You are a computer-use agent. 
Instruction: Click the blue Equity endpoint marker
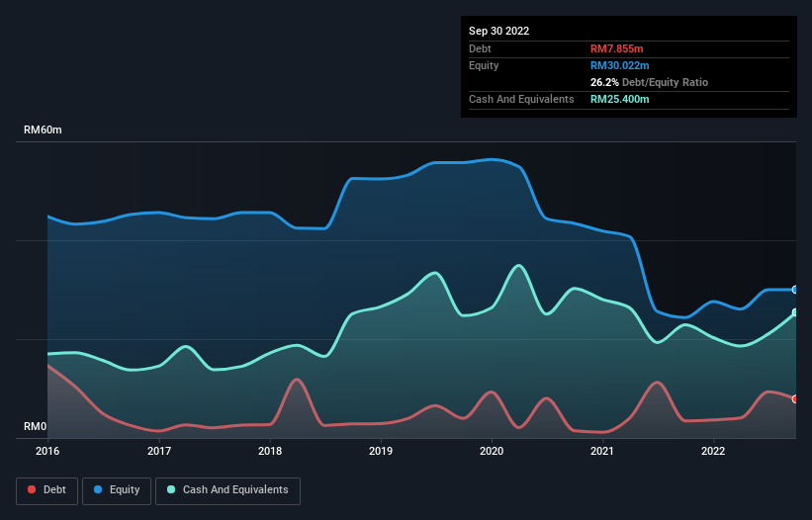pyautogui.click(x=795, y=290)
